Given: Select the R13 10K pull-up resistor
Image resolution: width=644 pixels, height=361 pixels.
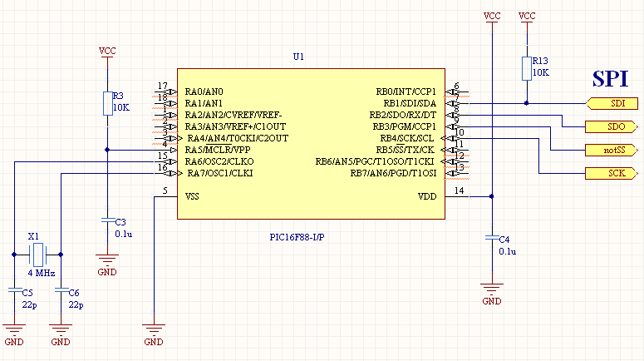Looking at the screenshot, I should [x=526, y=68].
